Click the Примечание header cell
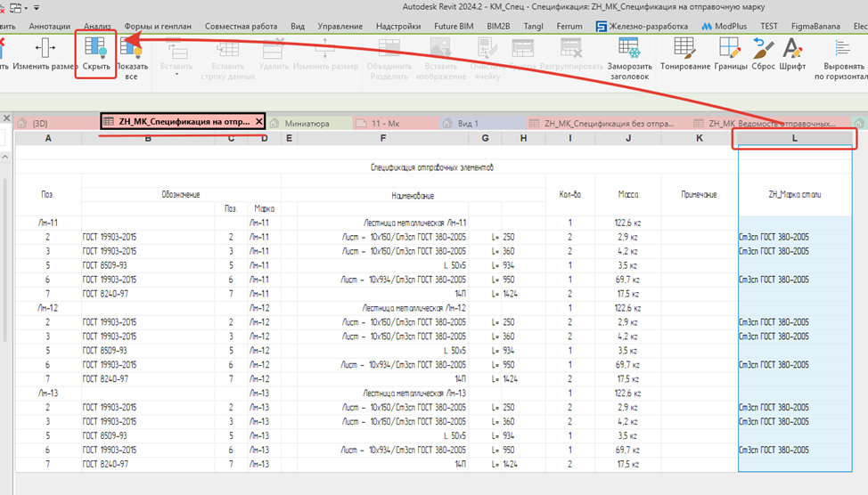Image resolution: width=868 pixels, height=495 pixels. (x=700, y=195)
